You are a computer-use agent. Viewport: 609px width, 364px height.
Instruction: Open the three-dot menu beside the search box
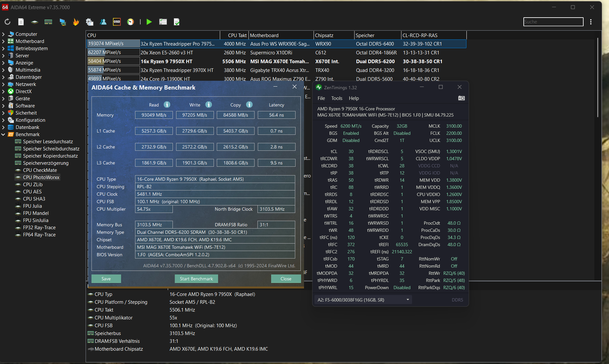pyautogui.click(x=591, y=22)
